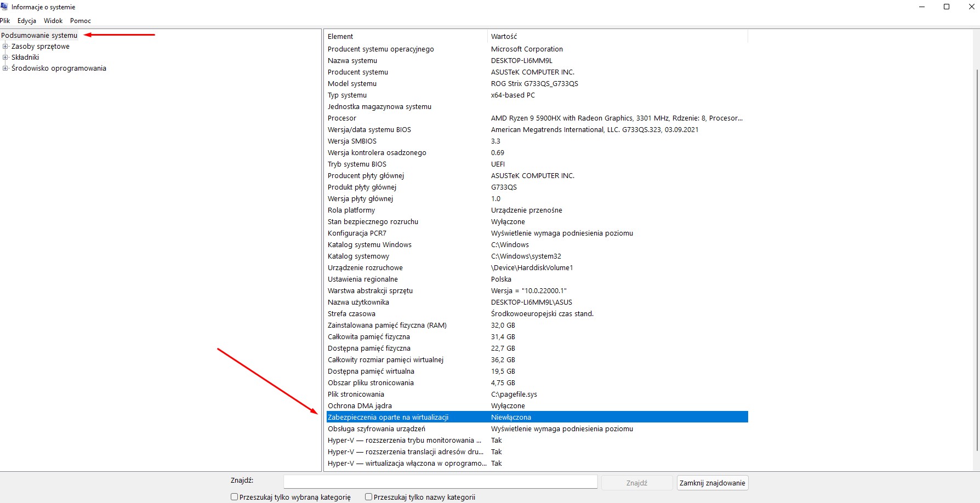Enable Przeszukaj tylko nazwy kategorii checkbox
980x503 pixels.
pyautogui.click(x=369, y=497)
